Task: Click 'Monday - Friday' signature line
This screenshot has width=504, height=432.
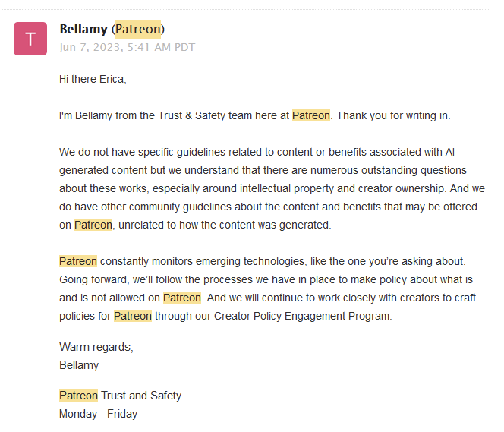Action: click(x=98, y=414)
